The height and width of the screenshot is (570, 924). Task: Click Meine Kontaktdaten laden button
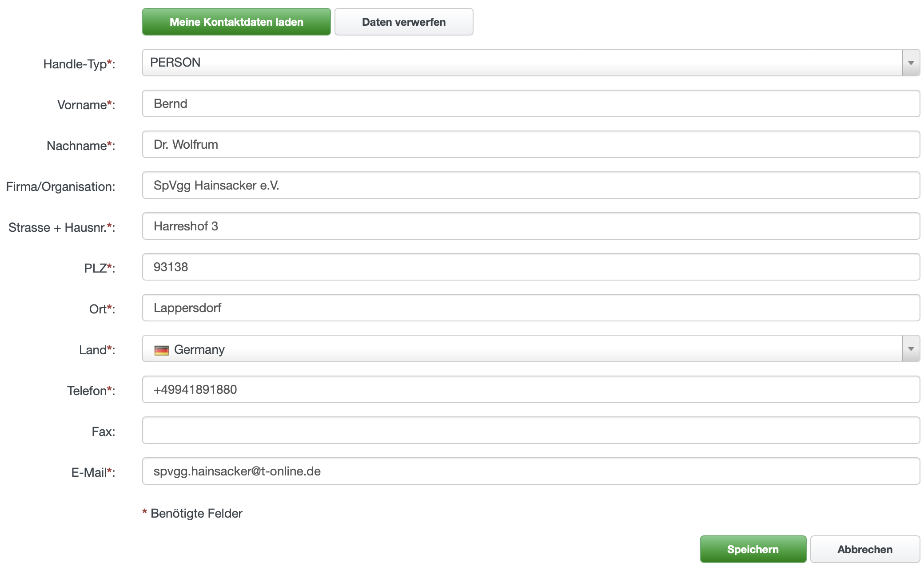(x=236, y=22)
